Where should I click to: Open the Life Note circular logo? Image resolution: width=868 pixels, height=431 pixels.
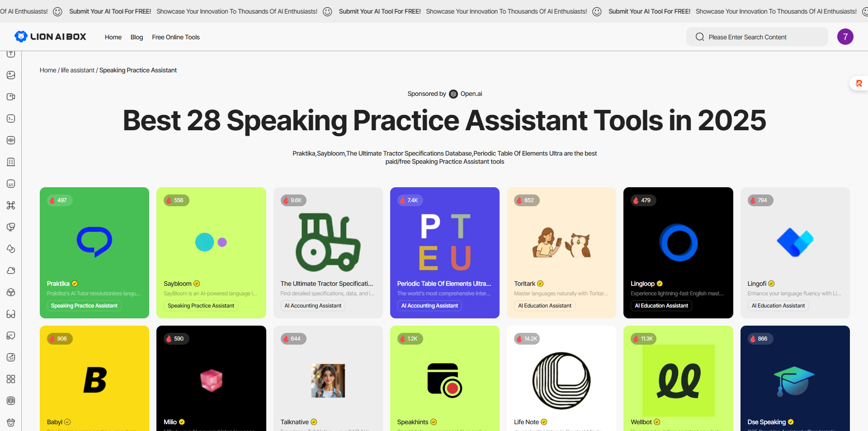(x=561, y=380)
